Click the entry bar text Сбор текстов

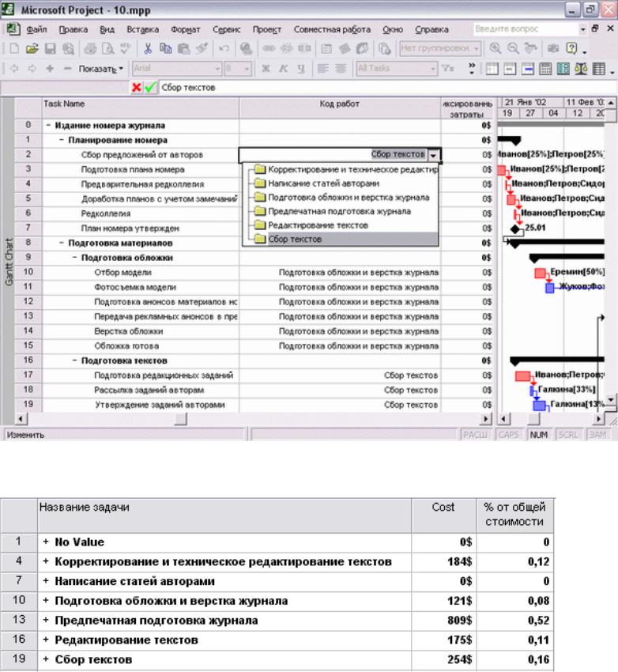188,88
